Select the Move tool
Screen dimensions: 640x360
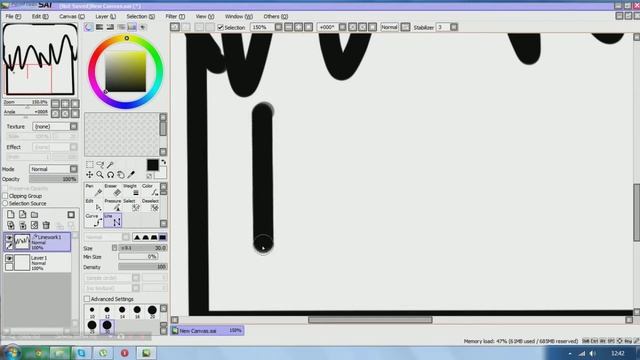coord(89,175)
